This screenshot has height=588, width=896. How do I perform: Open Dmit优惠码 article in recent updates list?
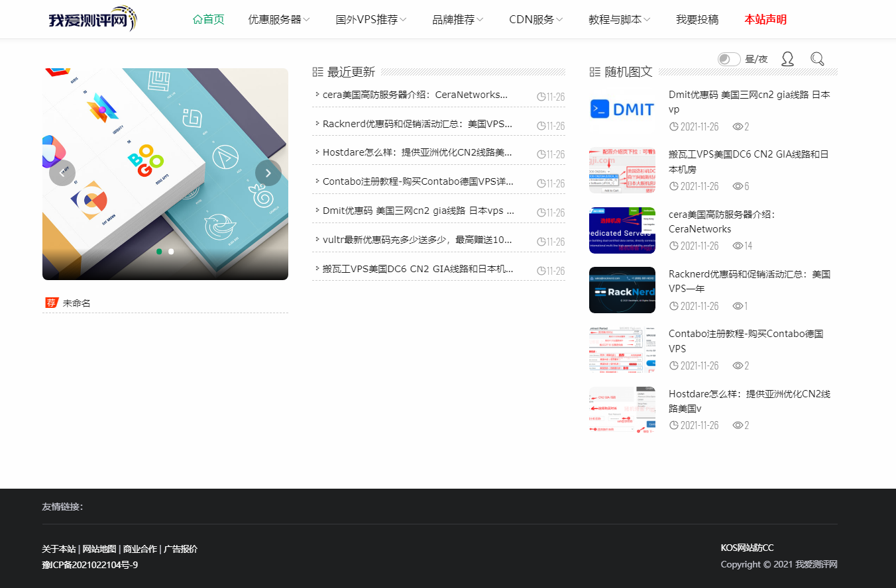(x=418, y=211)
